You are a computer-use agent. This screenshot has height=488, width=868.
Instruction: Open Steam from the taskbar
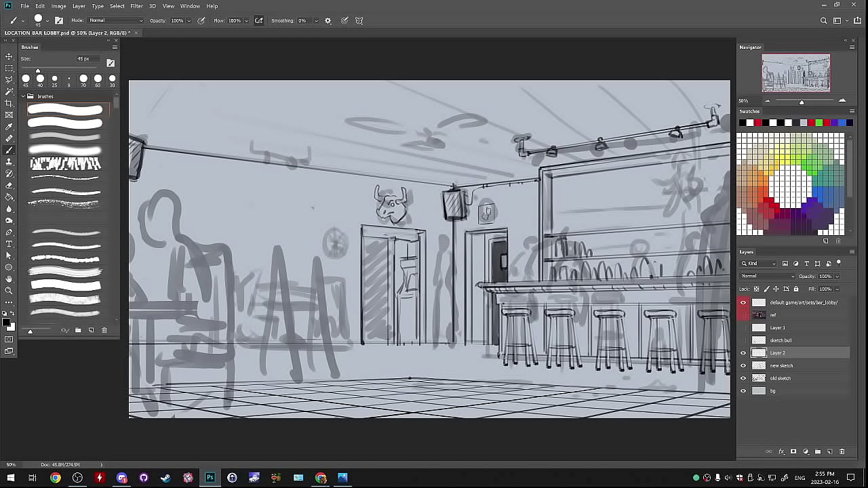[x=165, y=478]
